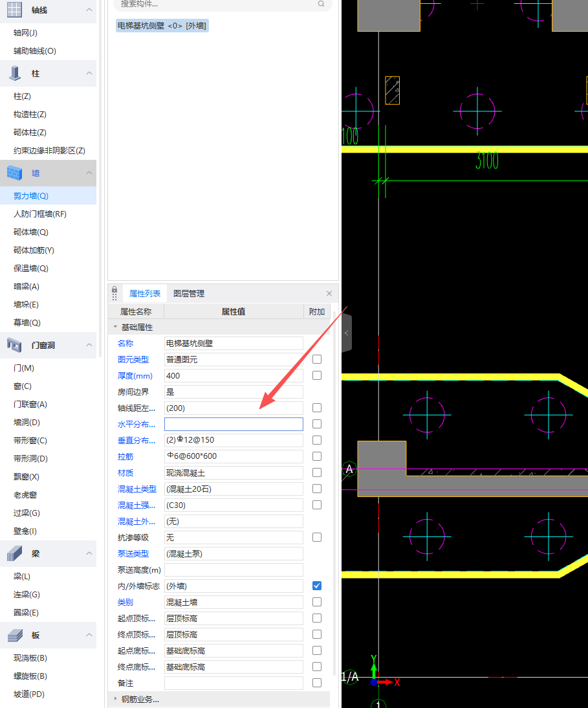Click the 板 slab category icon
The height and width of the screenshot is (708, 588).
click(x=15, y=636)
